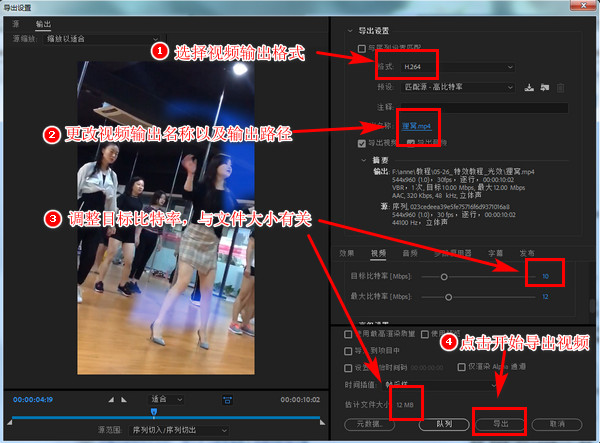
Task: Close the 导出设置 dialog window
Action: click(584, 5)
